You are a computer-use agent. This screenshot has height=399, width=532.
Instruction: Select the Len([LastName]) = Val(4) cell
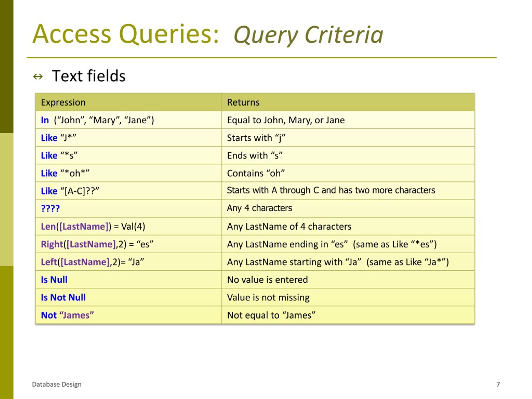(x=128, y=226)
